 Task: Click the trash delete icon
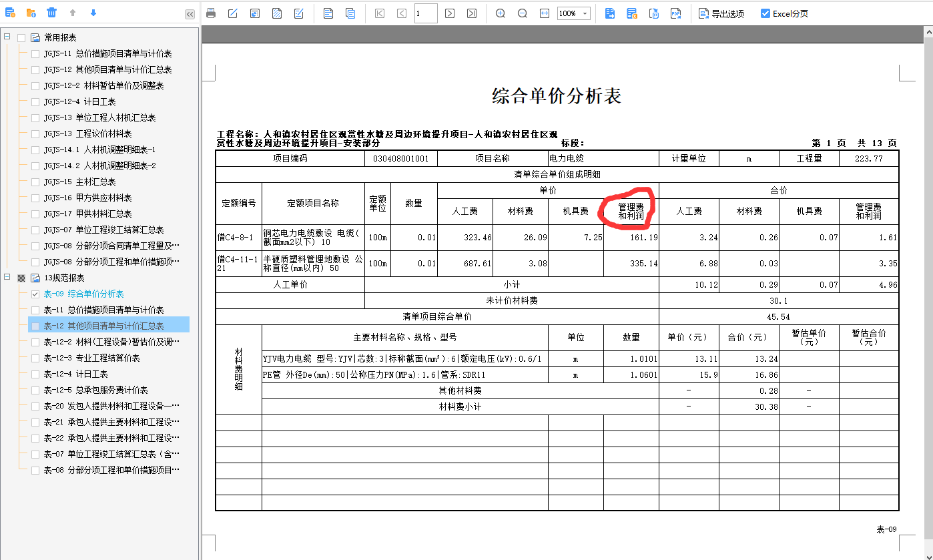pyautogui.click(x=51, y=13)
